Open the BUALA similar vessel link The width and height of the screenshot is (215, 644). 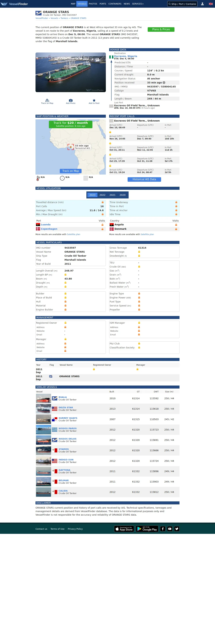click(63, 397)
